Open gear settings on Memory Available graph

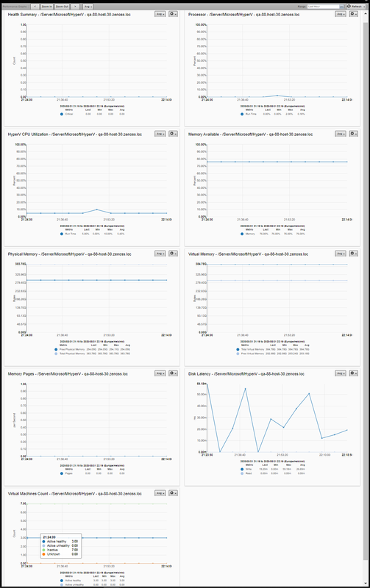click(x=354, y=134)
